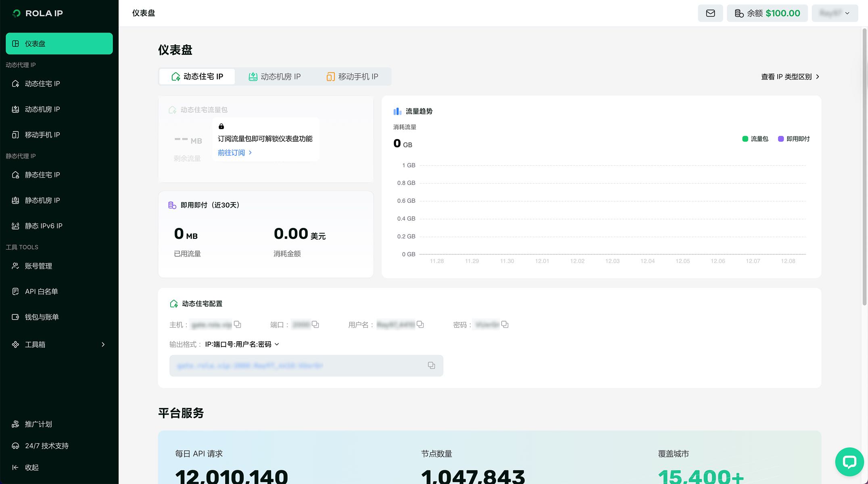Open the 输出格式 format dropdown

(242, 344)
